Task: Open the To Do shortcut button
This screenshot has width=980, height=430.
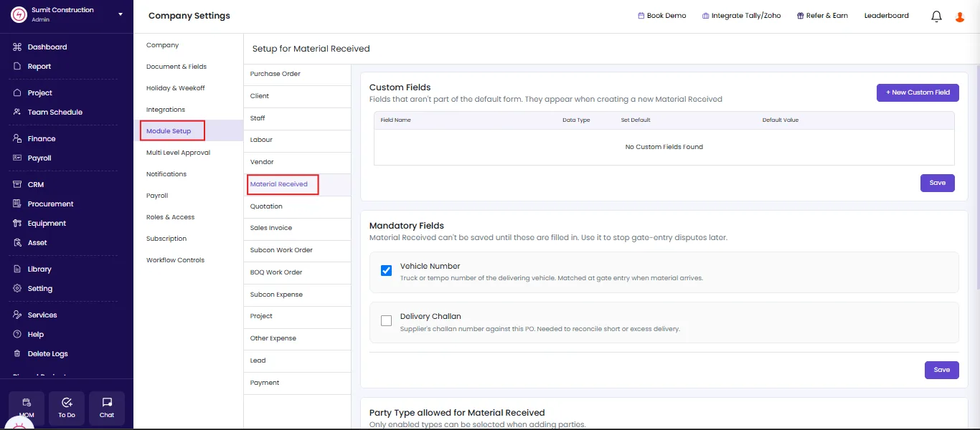Action: pyautogui.click(x=67, y=408)
